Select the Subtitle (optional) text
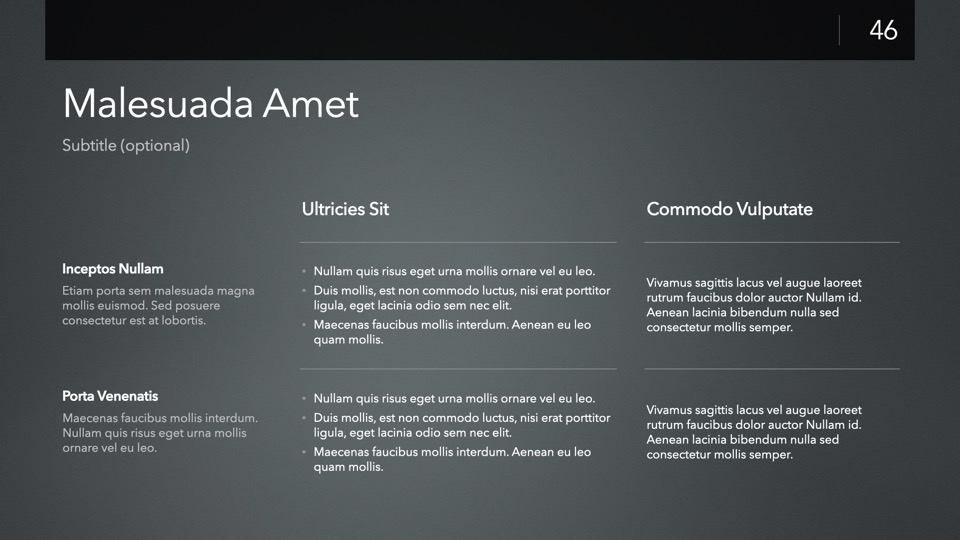This screenshot has height=540, width=960. (x=126, y=146)
